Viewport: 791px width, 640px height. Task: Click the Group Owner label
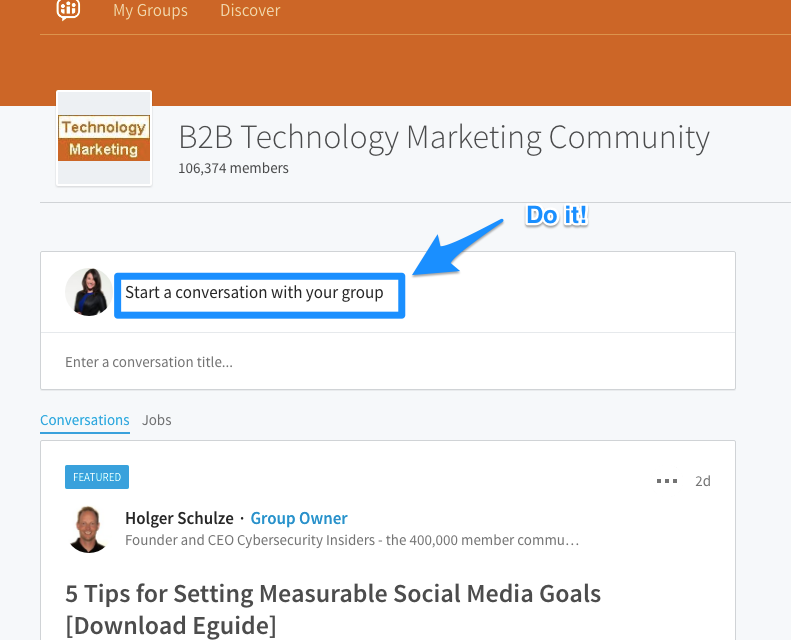[299, 518]
